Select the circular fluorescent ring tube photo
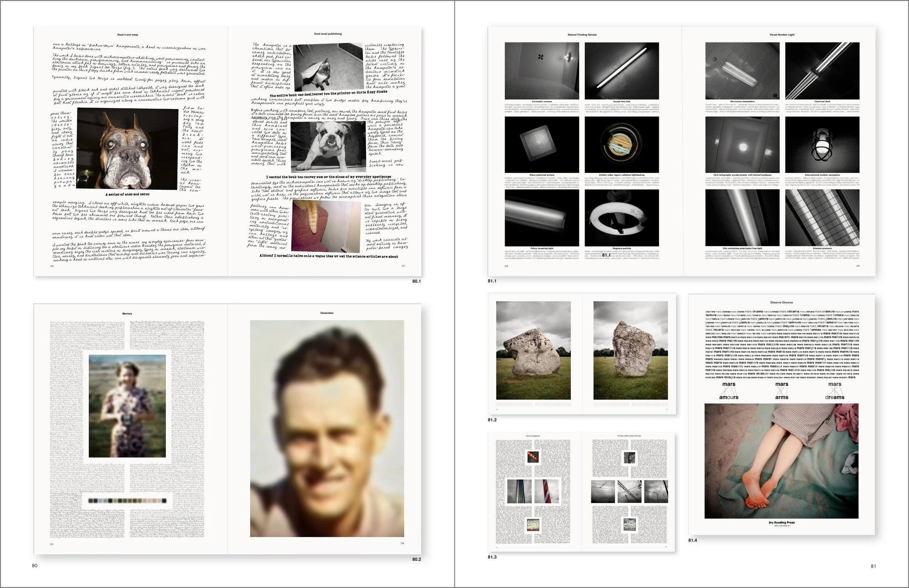The image size is (909, 588). pos(621,218)
